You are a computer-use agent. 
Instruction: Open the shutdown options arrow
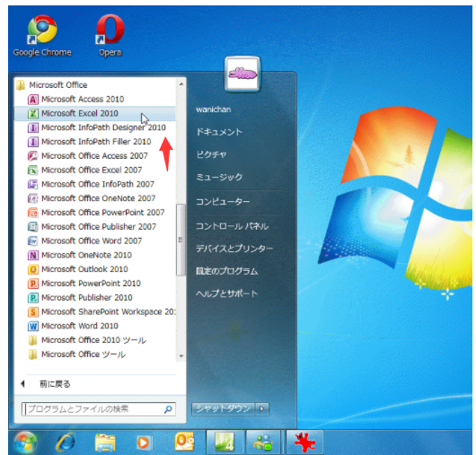[261, 409]
